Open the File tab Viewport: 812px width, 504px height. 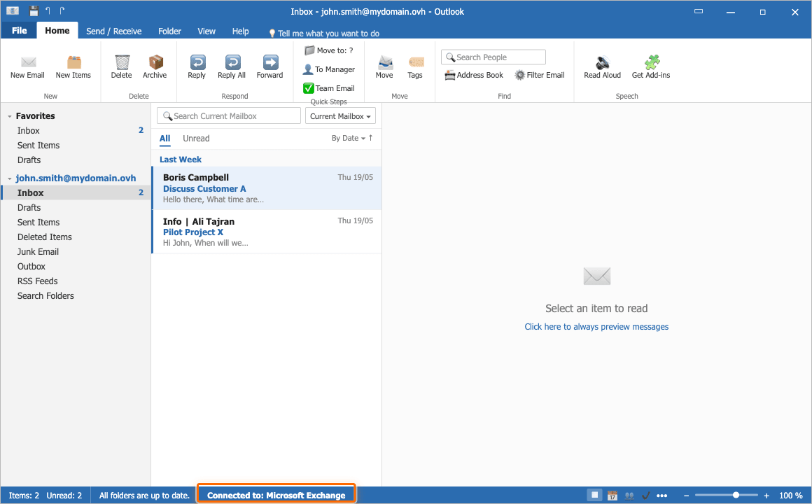click(x=19, y=31)
